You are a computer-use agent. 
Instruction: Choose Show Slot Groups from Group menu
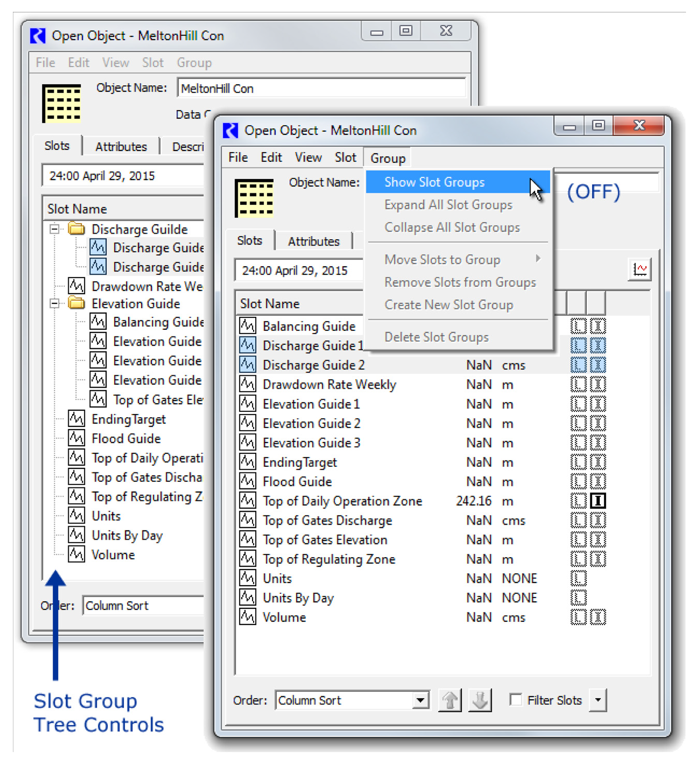(434, 182)
